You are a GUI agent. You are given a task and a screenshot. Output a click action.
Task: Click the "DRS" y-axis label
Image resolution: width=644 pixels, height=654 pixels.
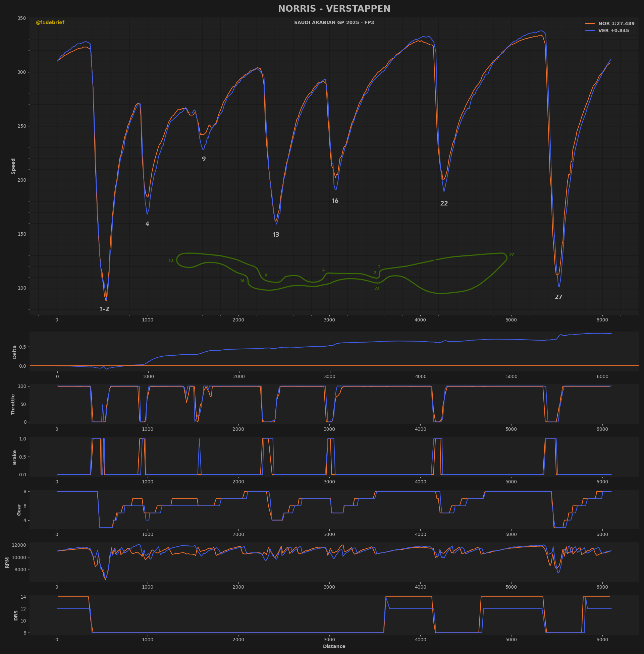coord(16,615)
